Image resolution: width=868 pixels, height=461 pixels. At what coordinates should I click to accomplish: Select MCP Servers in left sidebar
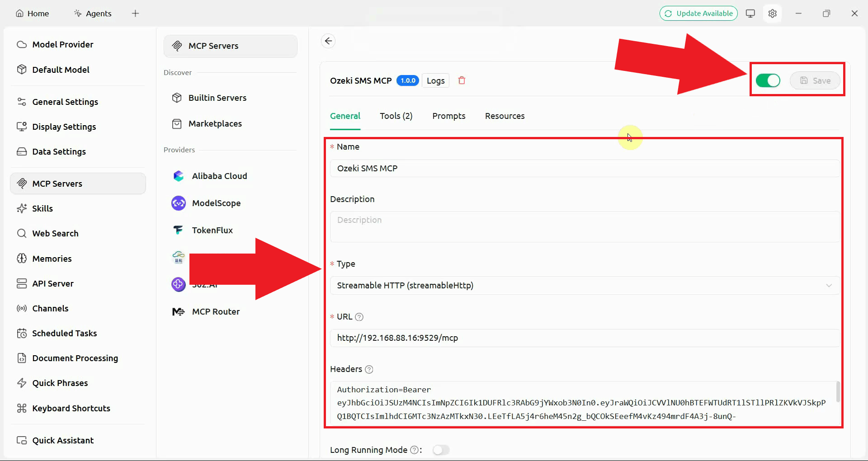[x=78, y=183]
